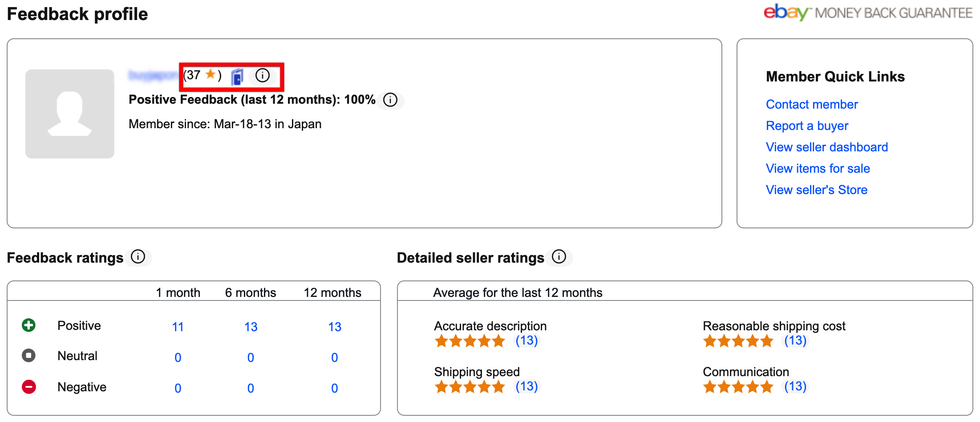Go to View items for sale
Image resolution: width=980 pixels, height=422 pixels.
click(x=818, y=168)
